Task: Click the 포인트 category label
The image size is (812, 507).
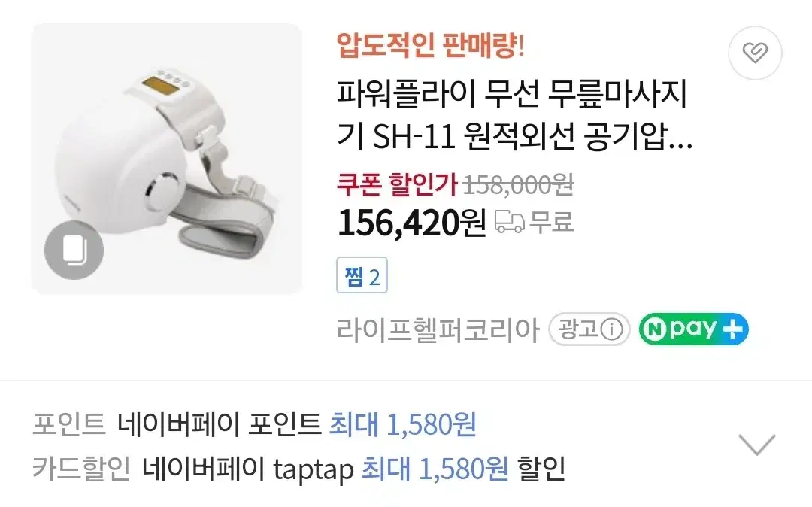Action: click(69, 424)
